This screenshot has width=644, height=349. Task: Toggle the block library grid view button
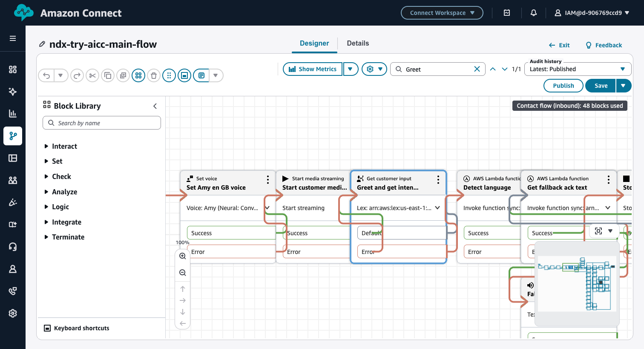[x=138, y=75]
